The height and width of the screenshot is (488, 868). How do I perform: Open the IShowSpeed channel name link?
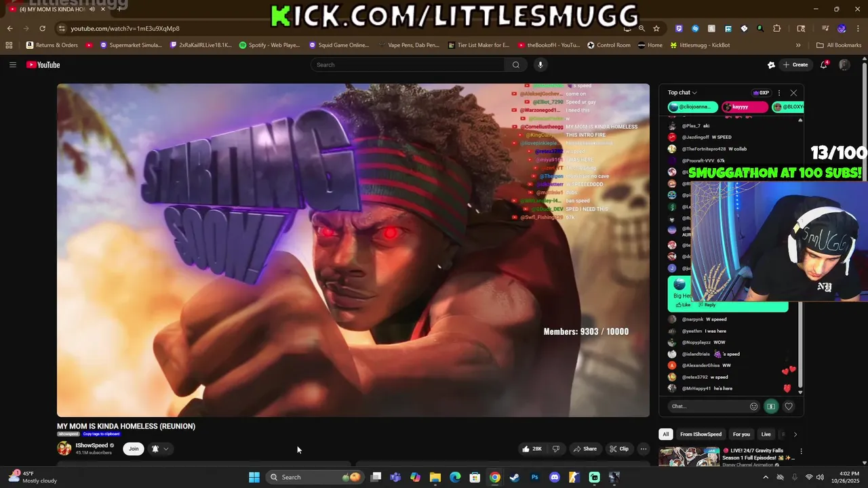[x=92, y=445]
